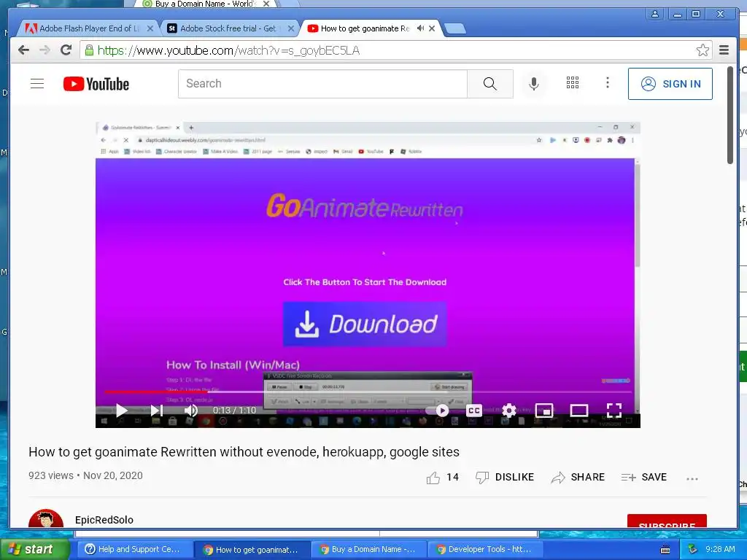747x560 pixels.
Task: Open EpicRedSolo channel name link
Action: pyautogui.click(x=104, y=520)
